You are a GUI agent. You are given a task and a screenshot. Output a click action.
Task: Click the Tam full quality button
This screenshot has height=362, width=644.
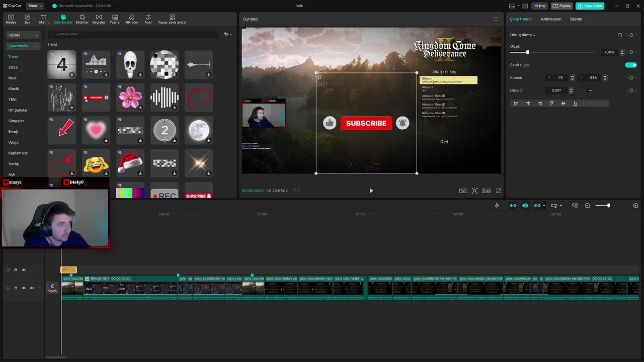463,191
